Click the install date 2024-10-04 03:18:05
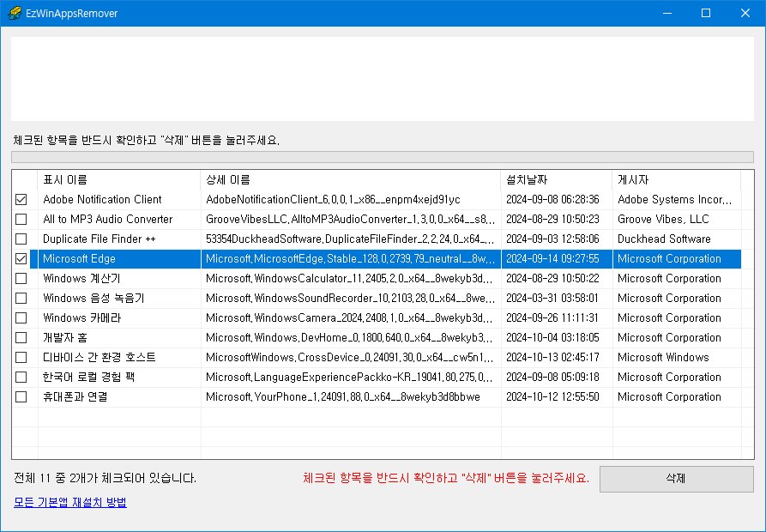The height and width of the screenshot is (532, 766). [x=552, y=337]
